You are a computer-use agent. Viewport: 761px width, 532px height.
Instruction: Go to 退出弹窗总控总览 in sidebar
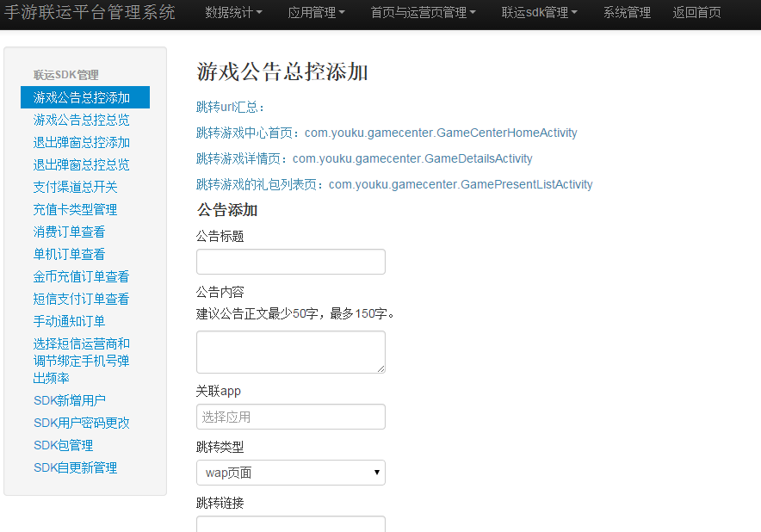click(81, 164)
